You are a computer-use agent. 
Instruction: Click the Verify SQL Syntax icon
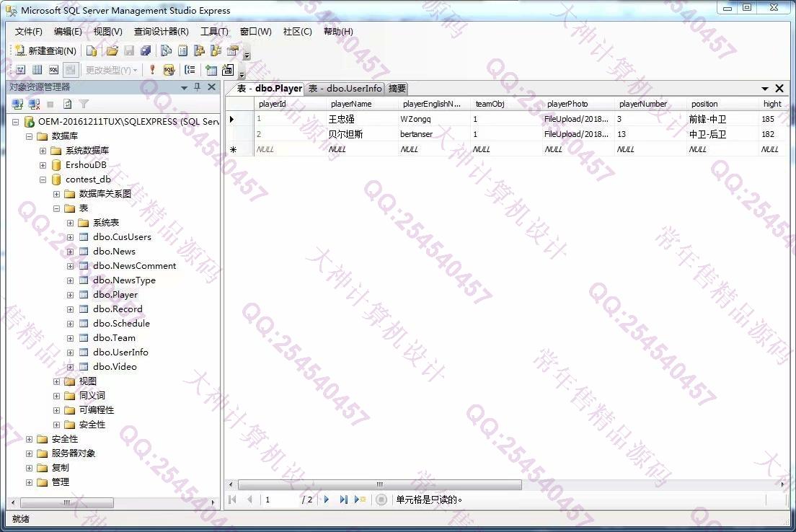tap(169, 70)
